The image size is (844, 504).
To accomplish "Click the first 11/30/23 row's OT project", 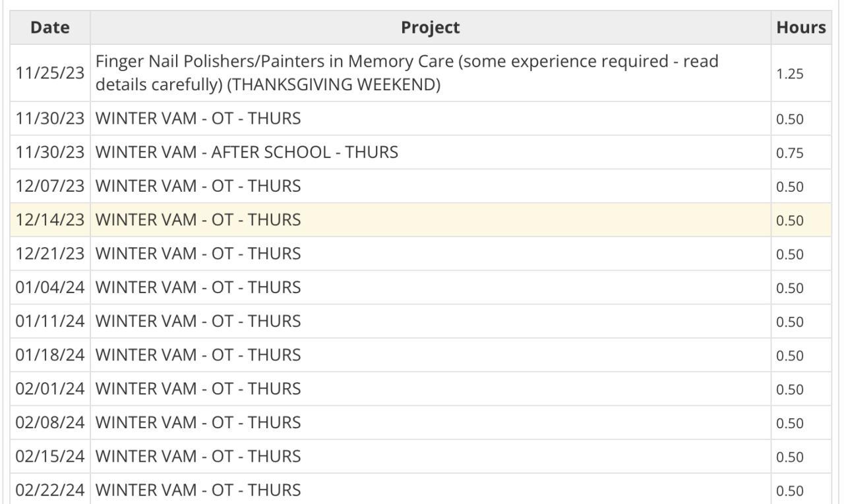I will (x=198, y=119).
